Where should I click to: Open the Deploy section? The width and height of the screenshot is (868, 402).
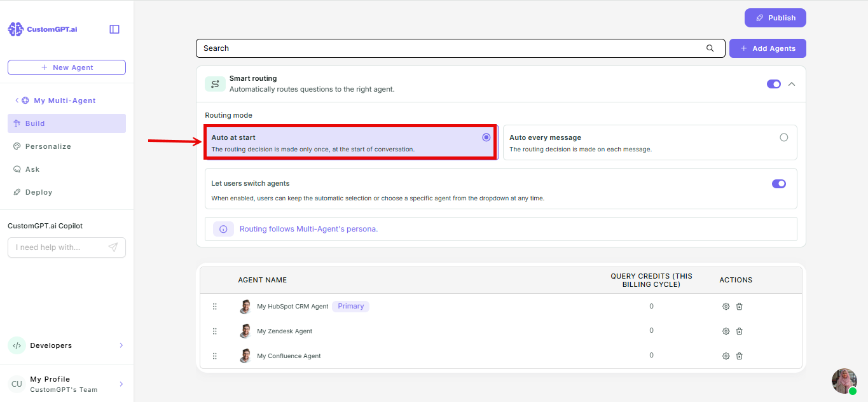[x=67, y=192]
